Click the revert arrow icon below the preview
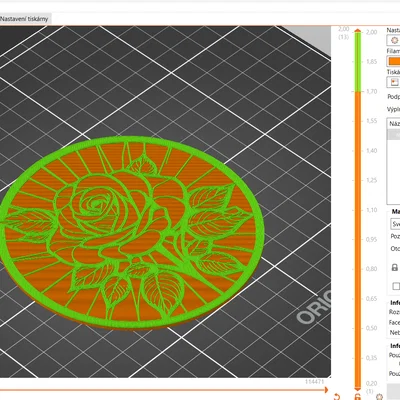The width and height of the screenshot is (400, 400). (x=336, y=397)
